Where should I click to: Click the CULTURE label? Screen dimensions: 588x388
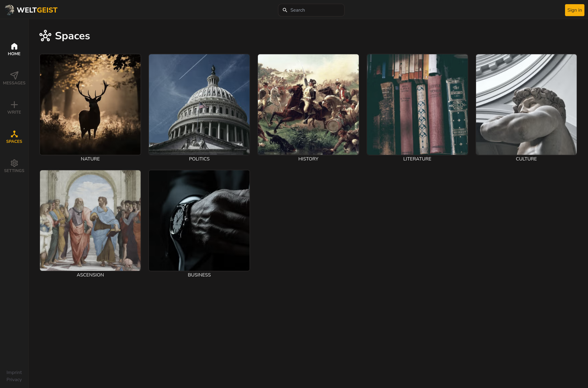tap(526, 159)
